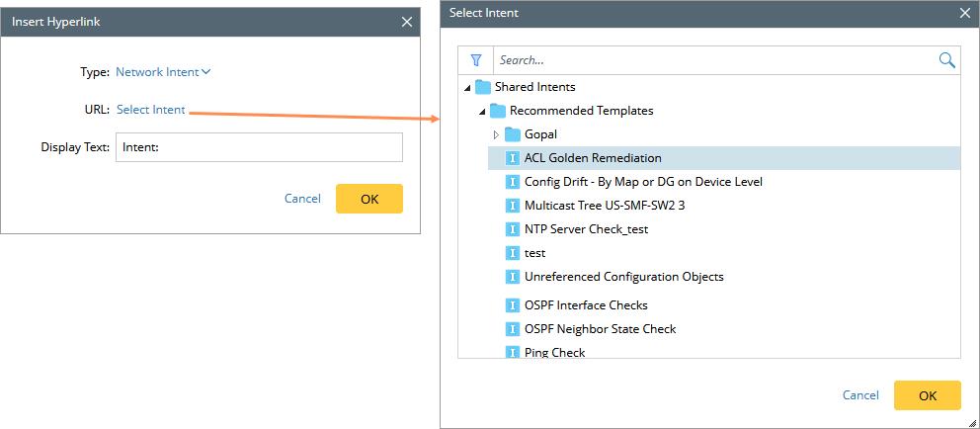The width and height of the screenshot is (980, 429).
Task: Click the Display Text input field
Action: 259,147
